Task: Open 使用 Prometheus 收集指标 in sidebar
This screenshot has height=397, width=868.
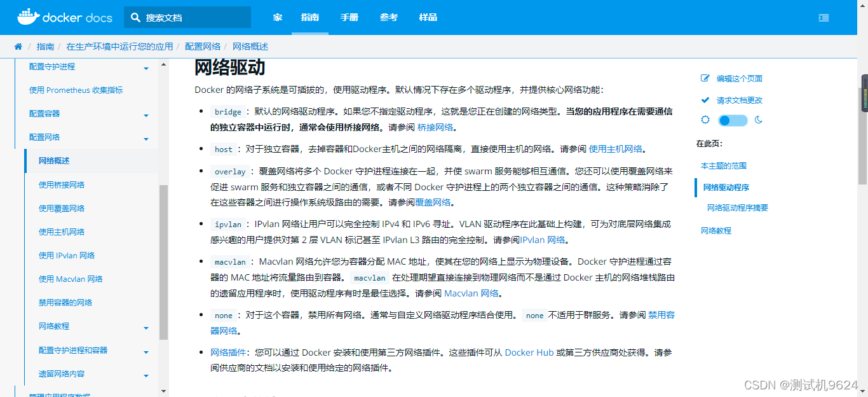Action: (76, 90)
